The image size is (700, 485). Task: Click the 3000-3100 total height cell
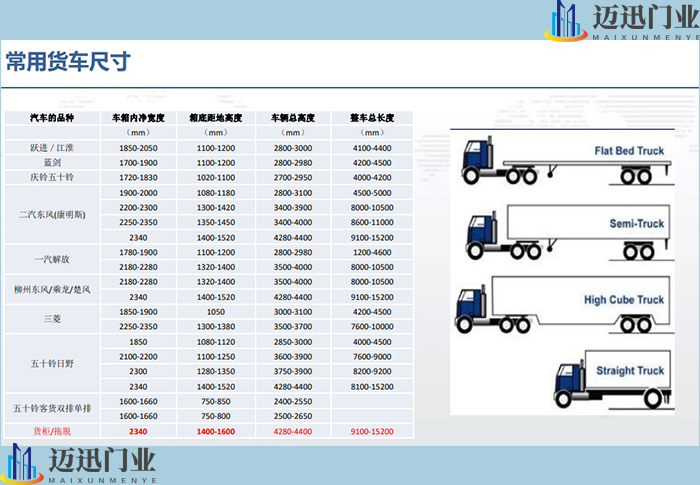point(293,312)
